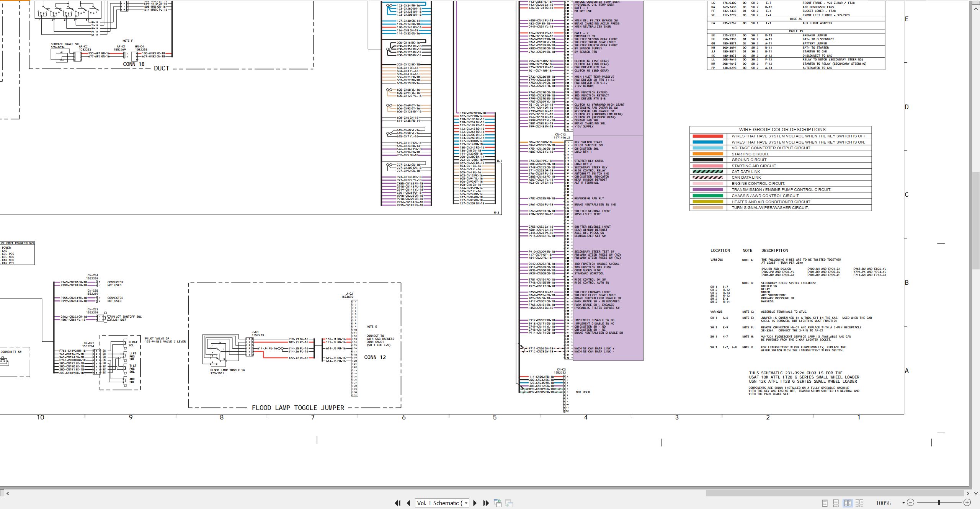Click the ENGINE CONTROL CIRCUIT legend entry

758,184
